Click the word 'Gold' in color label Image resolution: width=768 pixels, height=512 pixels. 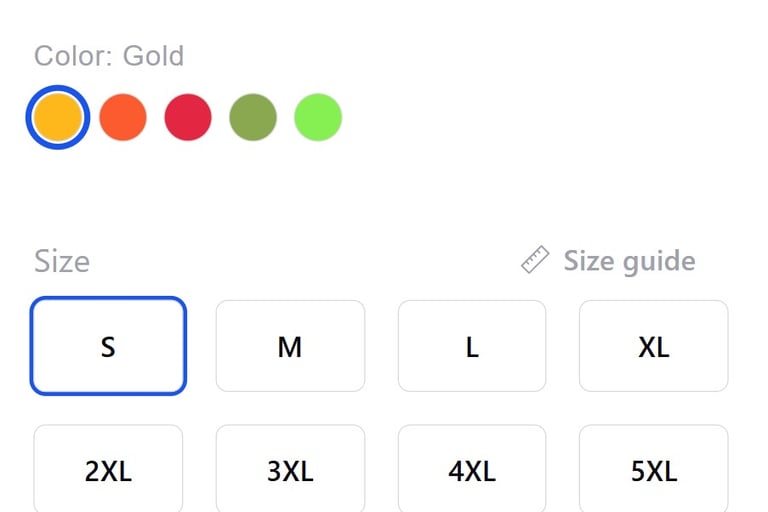(x=153, y=56)
